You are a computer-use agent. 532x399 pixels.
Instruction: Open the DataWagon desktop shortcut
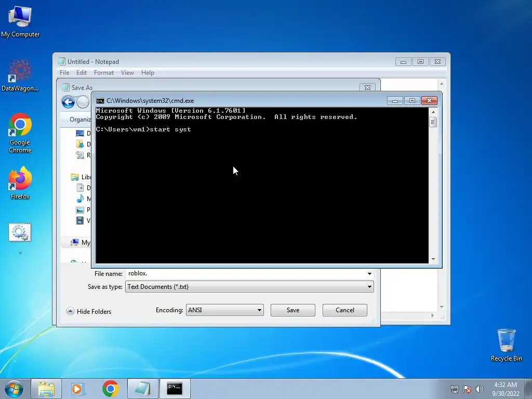(20, 75)
